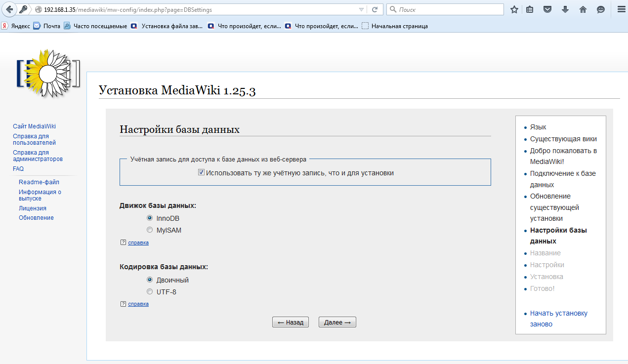Open Информация о выпуске link
628x364 pixels.
[x=40, y=195]
